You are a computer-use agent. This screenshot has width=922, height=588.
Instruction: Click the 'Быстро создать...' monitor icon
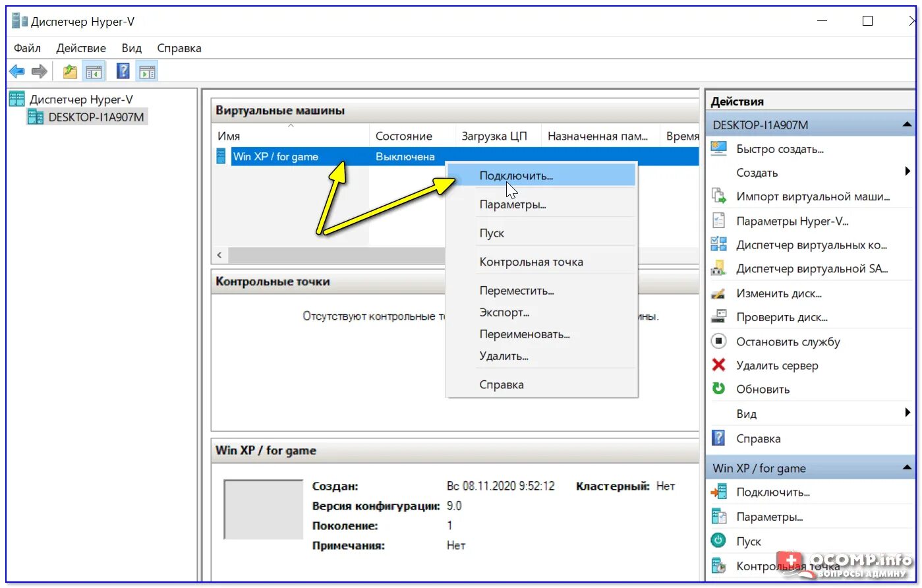click(x=718, y=149)
